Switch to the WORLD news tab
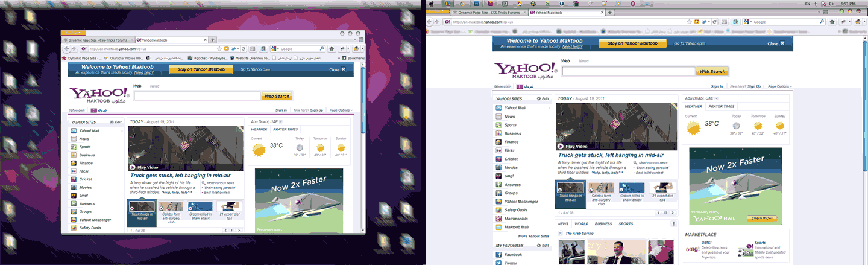Screen dimensions: 868x265 pos(581,223)
